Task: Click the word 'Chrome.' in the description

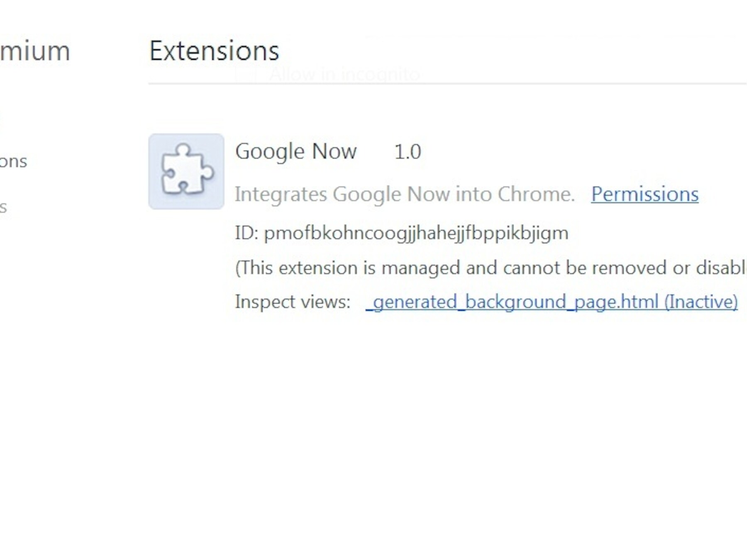Action: pos(536,194)
